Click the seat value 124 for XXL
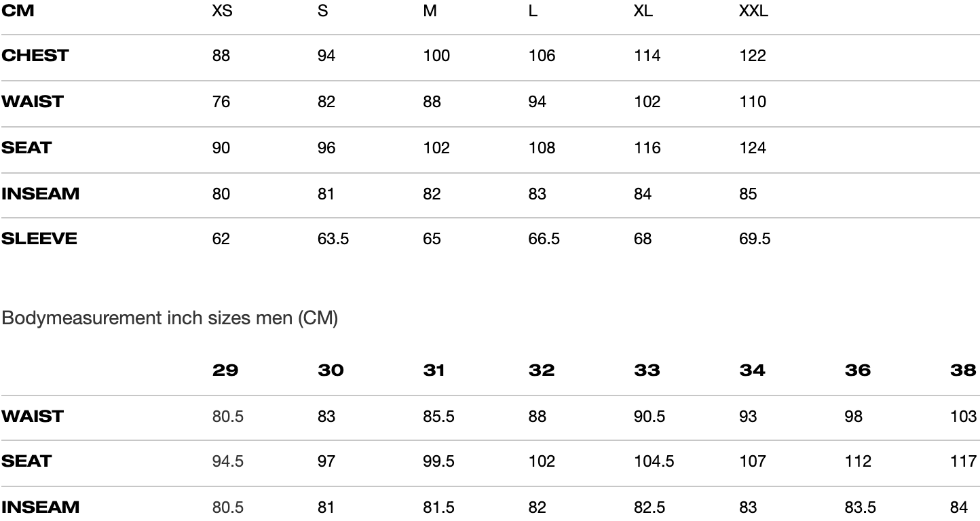 click(753, 148)
